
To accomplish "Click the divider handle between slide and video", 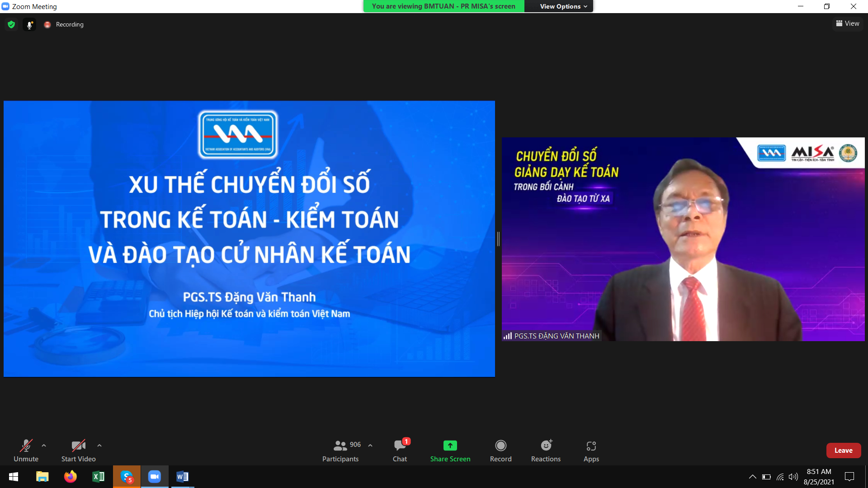I will coord(498,239).
